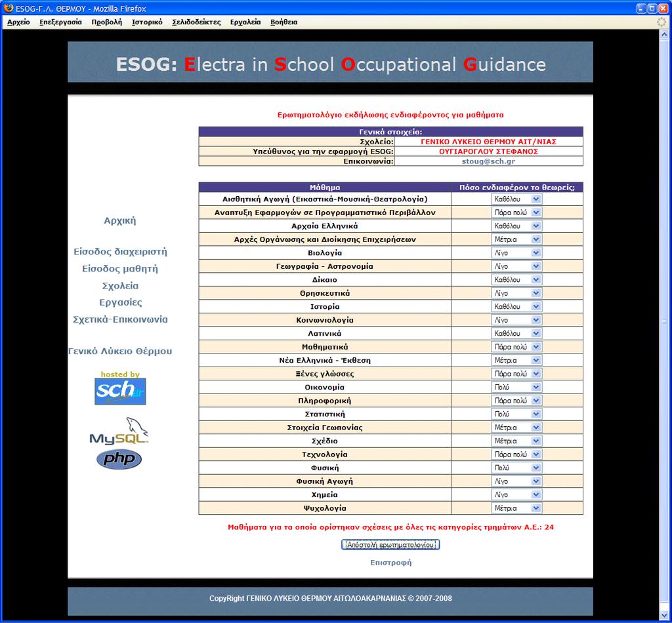
Task: Click the school name ΓΕΝΙΚΟ ΛΥΚΕΙΟ ΘΕΡΜΟΥ ΑΙΤ/ΝΙΑΣ
Action: pyautogui.click(x=488, y=142)
